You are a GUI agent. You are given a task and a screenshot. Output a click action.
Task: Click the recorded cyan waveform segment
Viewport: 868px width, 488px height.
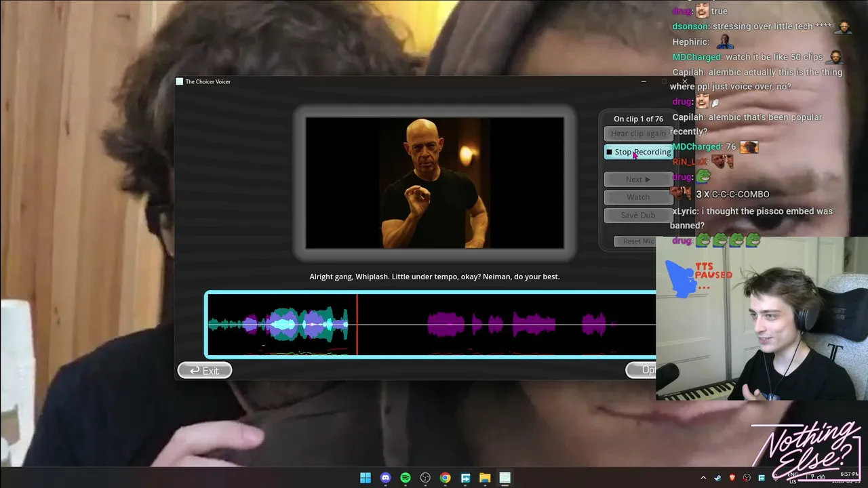pos(279,325)
